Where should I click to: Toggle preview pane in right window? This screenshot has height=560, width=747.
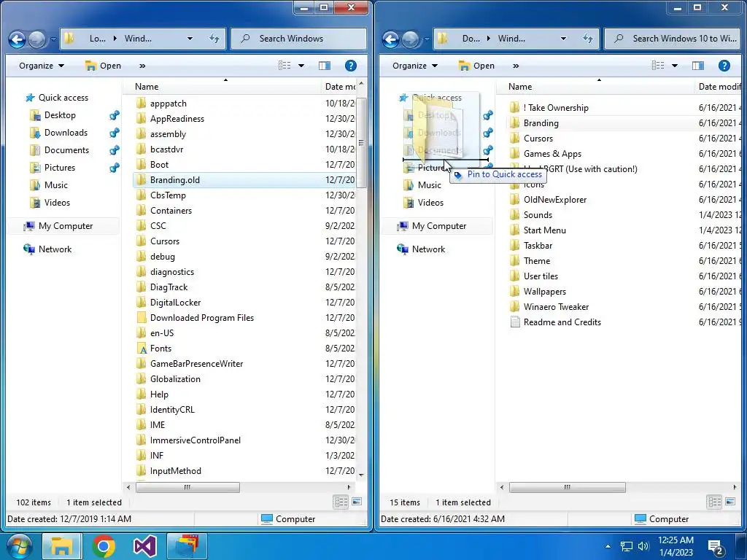[x=698, y=66]
